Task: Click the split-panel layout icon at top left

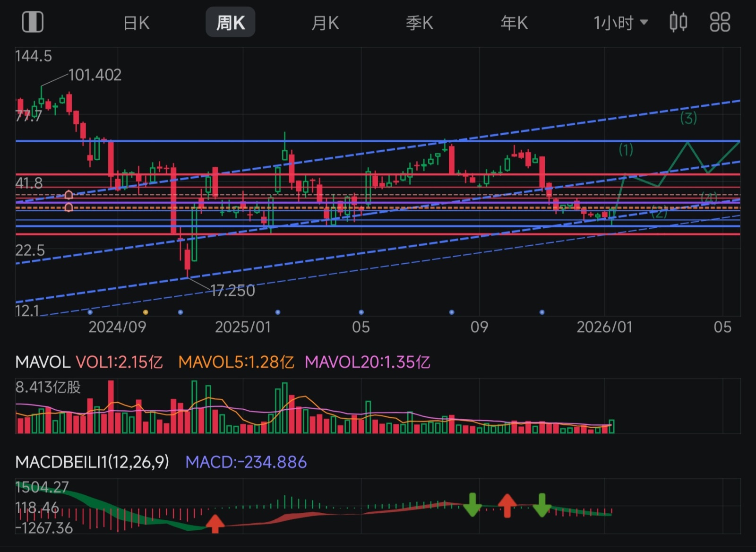Action: [x=33, y=22]
